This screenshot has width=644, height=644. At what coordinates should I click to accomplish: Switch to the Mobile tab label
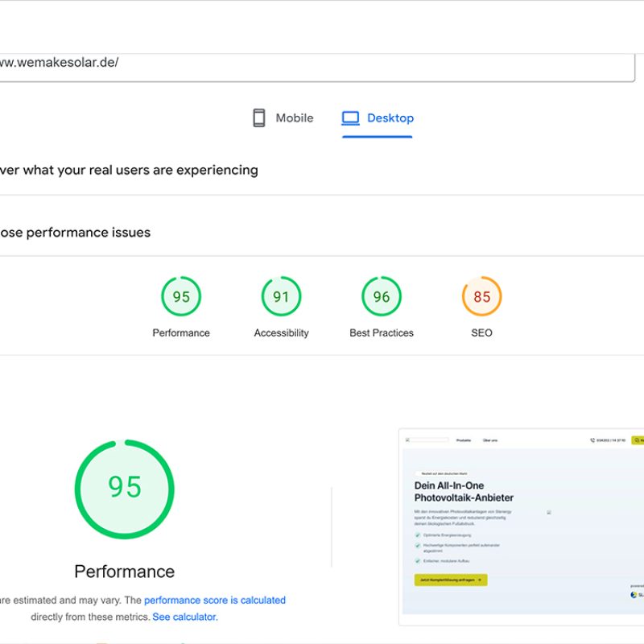coord(294,118)
